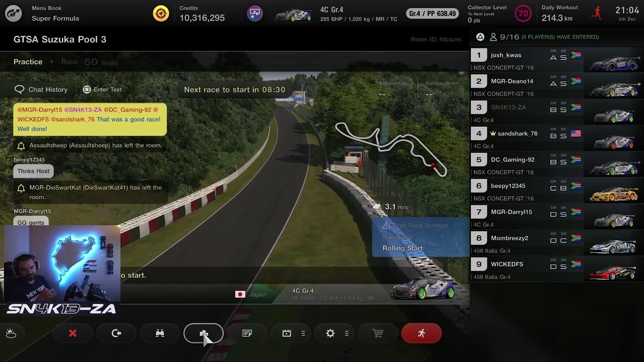
Task: Click MGR-DieSwartKat left the room notification
Action: coord(91,192)
